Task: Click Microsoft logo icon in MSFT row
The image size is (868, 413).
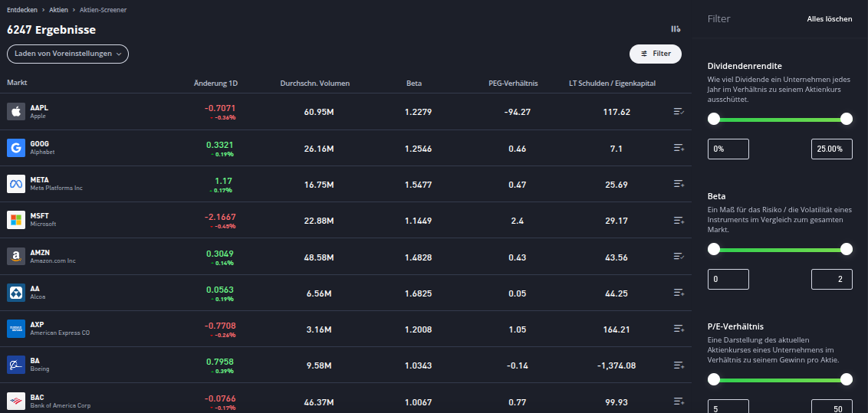Action: [16, 219]
